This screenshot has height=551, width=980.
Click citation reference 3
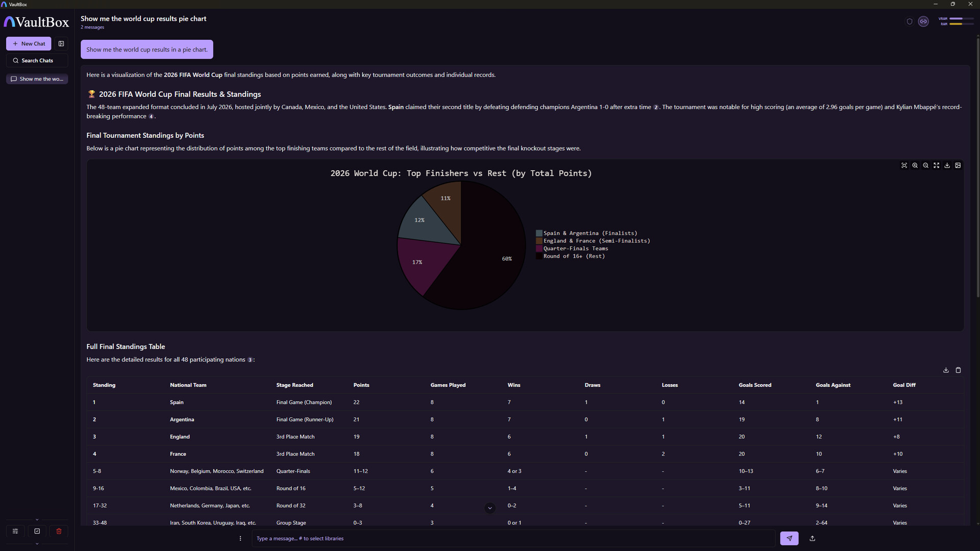pos(250,360)
